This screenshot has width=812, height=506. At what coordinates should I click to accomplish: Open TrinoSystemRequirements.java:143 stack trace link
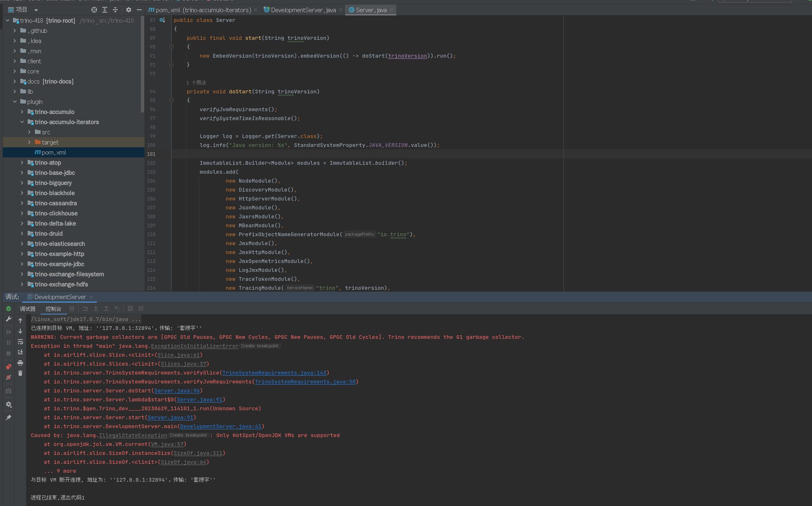pos(274,373)
